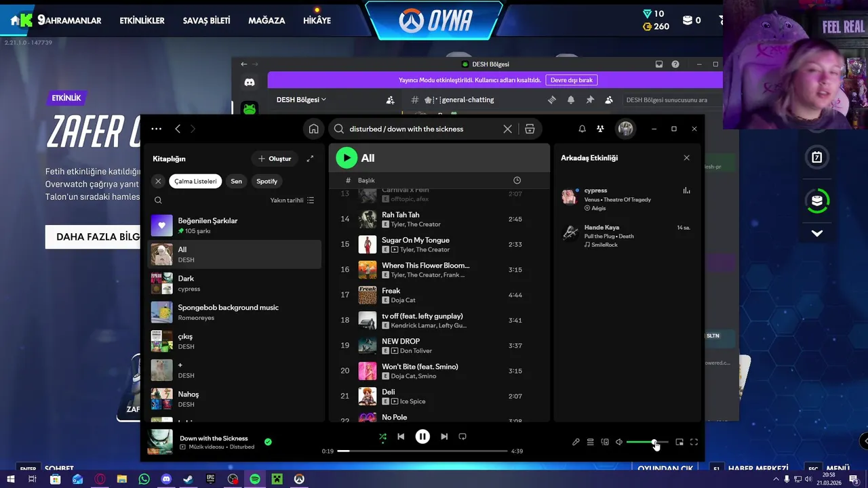Open connect-to-device icon in player bar

[605, 442]
